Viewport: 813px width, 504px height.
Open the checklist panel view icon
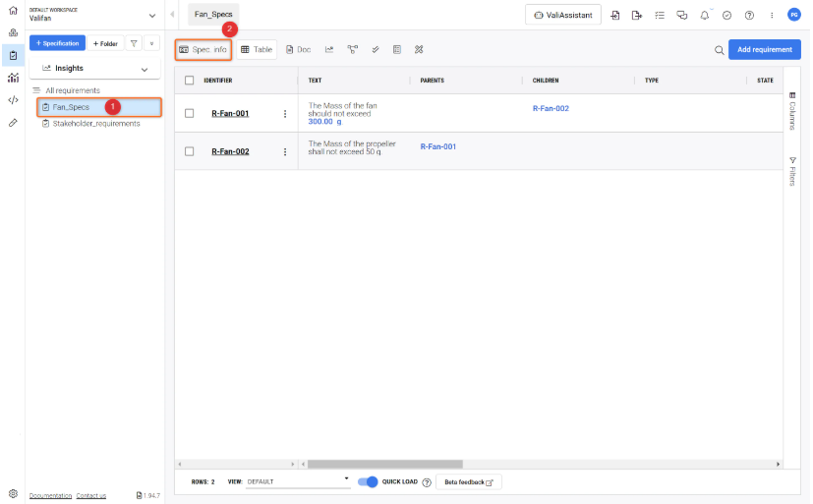click(x=396, y=50)
